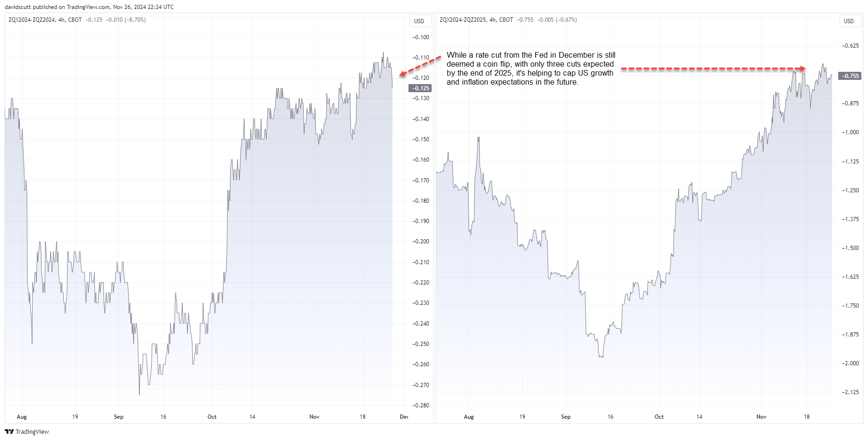Viewport: 868px width, 440px height.
Task: Click the -0.200 price axis label
Action: click(420, 241)
